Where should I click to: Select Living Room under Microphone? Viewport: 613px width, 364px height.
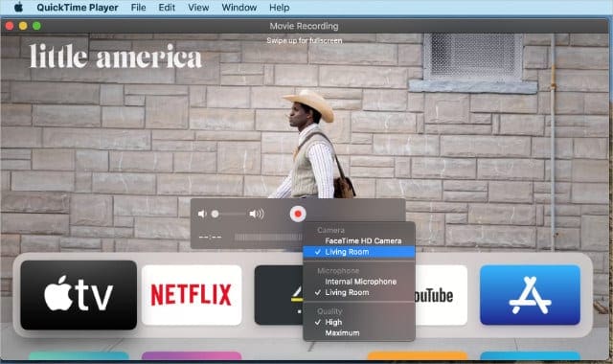click(359, 292)
